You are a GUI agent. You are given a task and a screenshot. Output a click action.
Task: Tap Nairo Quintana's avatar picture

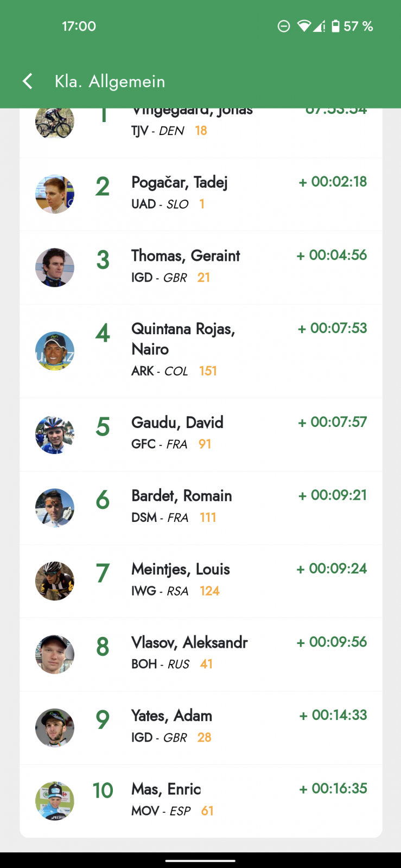pos(55,351)
